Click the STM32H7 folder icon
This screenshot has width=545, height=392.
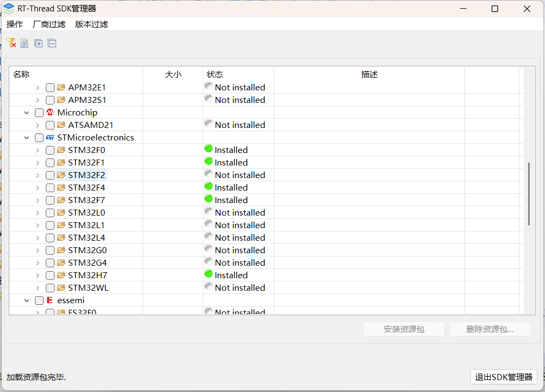coord(61,275)
